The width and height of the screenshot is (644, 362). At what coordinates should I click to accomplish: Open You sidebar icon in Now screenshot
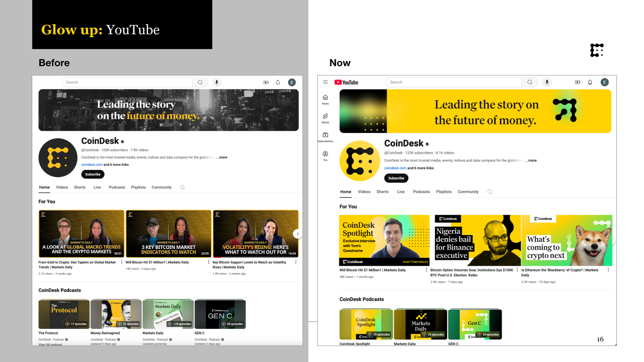(x=325, y=156)
